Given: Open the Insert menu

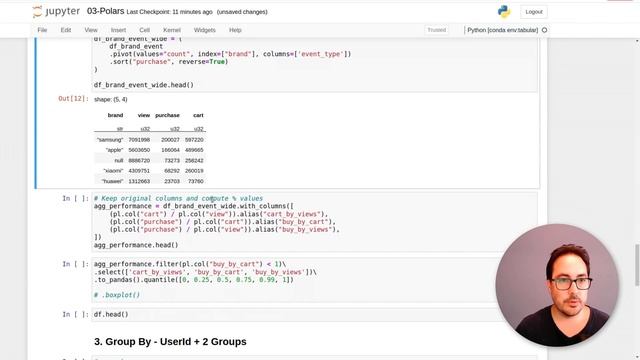Looking at the screenshot, I should (118, 30).
